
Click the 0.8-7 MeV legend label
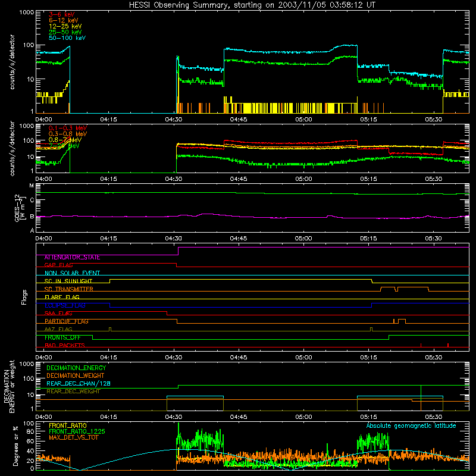pos(65,140)
